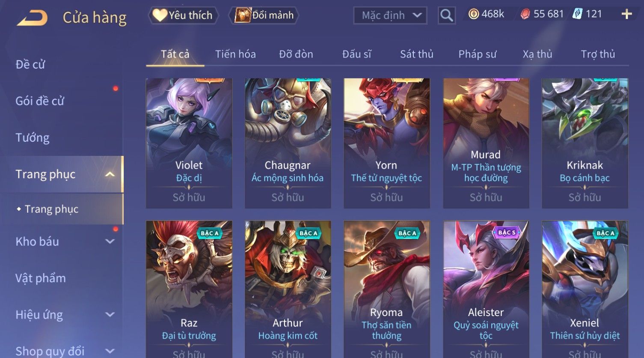
Task: Select the Aleister Quỷ soái nguyệt tộc card
Action: [486, 289]
